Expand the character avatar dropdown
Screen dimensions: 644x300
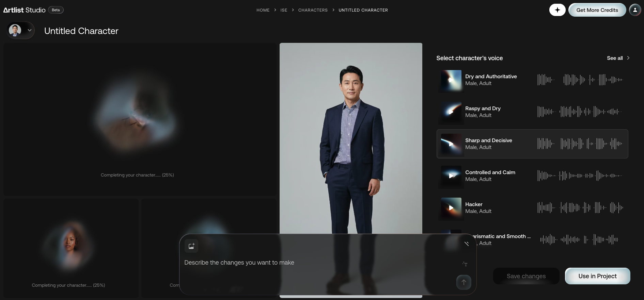[x=21, y=30]
